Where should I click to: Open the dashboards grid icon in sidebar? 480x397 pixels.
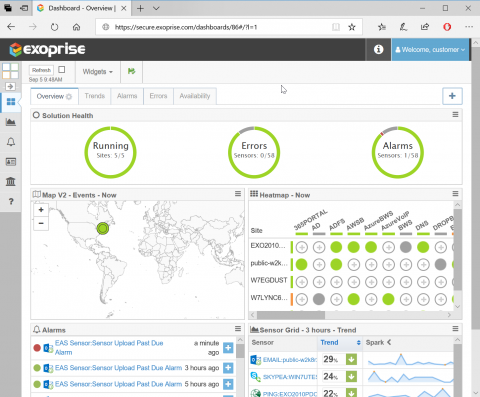(x=11, y=102)
